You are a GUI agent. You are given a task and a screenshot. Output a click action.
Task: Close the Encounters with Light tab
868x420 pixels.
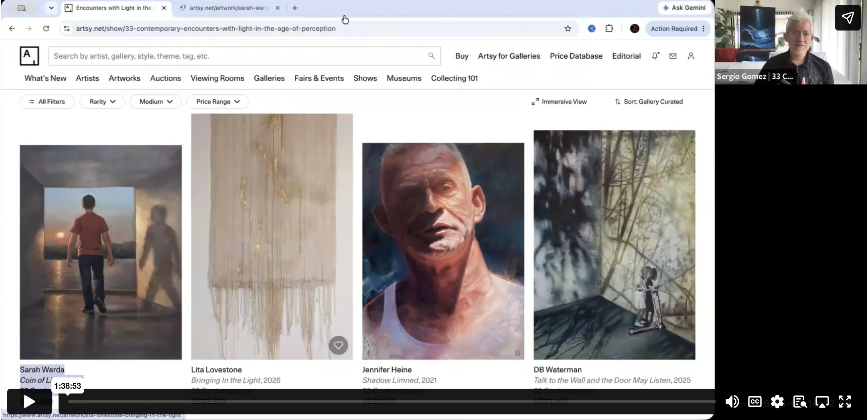pos(164,8)
